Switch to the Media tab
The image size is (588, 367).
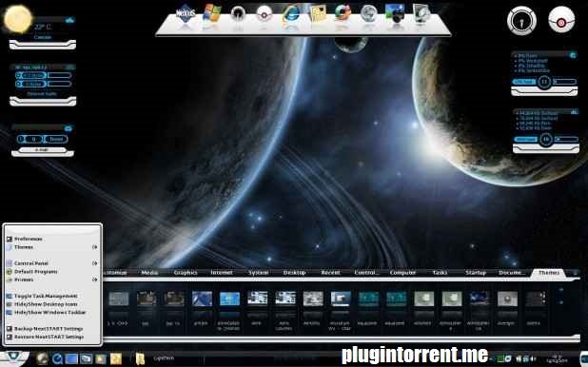(x=149, y=273)
